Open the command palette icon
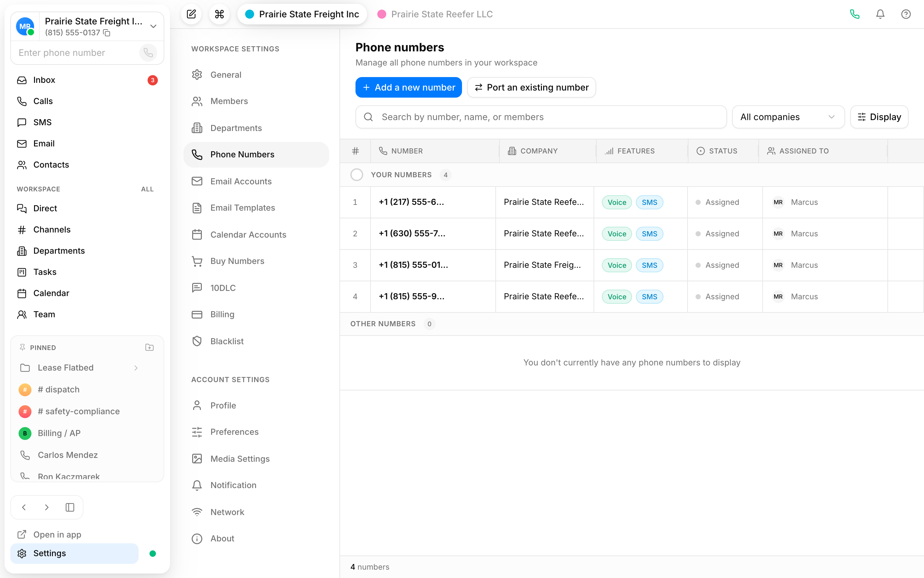The height and width of the screenshot is (578, 924). (x=219, y=14)
